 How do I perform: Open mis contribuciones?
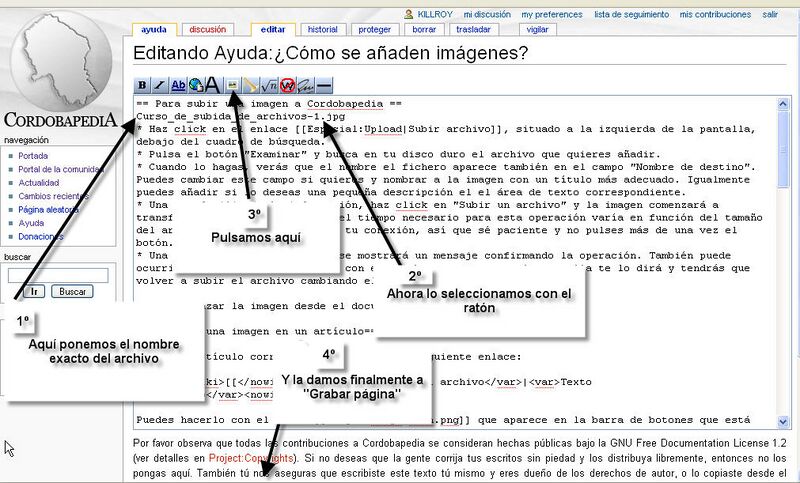pos(715,15)
